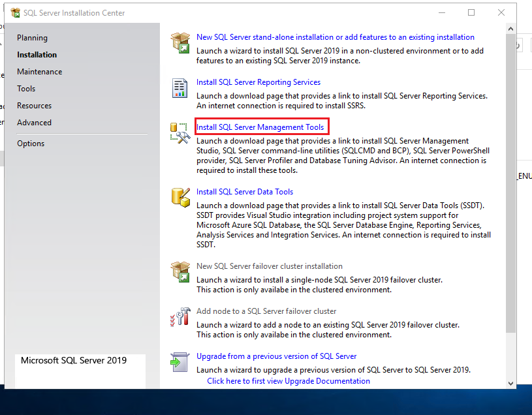Click the failover cluster installation box icon
The width and height of the screenshot is (532, 415).
(180, 272)
